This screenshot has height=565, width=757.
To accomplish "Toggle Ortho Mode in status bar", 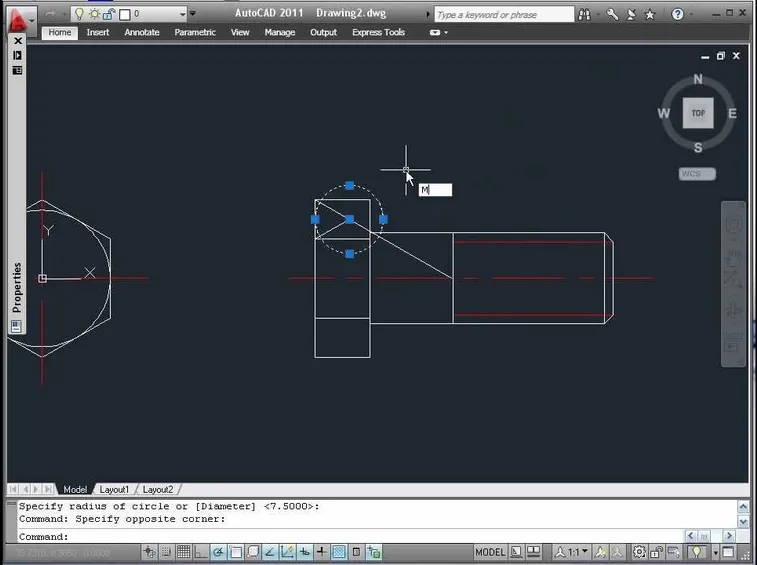I will coord(201,551).
